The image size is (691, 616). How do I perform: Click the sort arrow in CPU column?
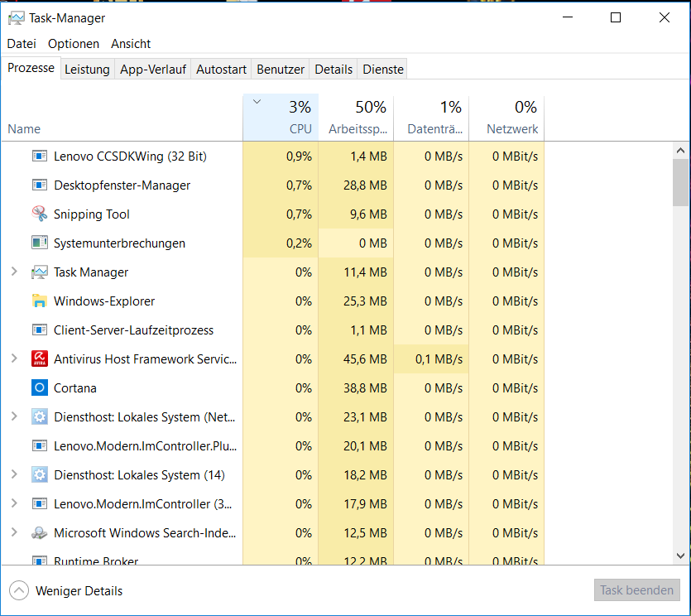point(257,102)
